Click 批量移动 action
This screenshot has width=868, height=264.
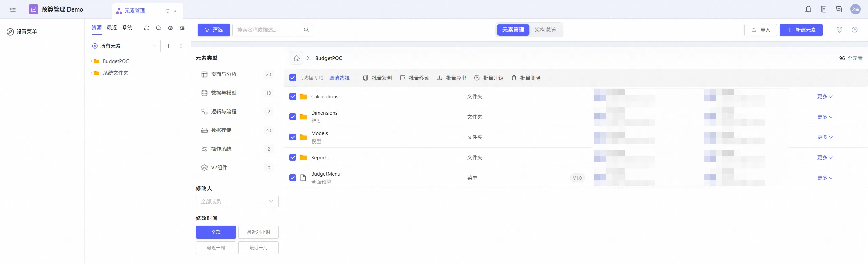pos(415,78)
